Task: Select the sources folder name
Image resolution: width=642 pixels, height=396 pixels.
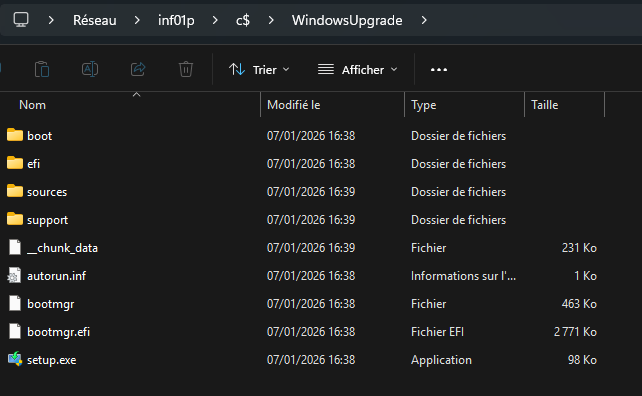Action: [47, 192]
